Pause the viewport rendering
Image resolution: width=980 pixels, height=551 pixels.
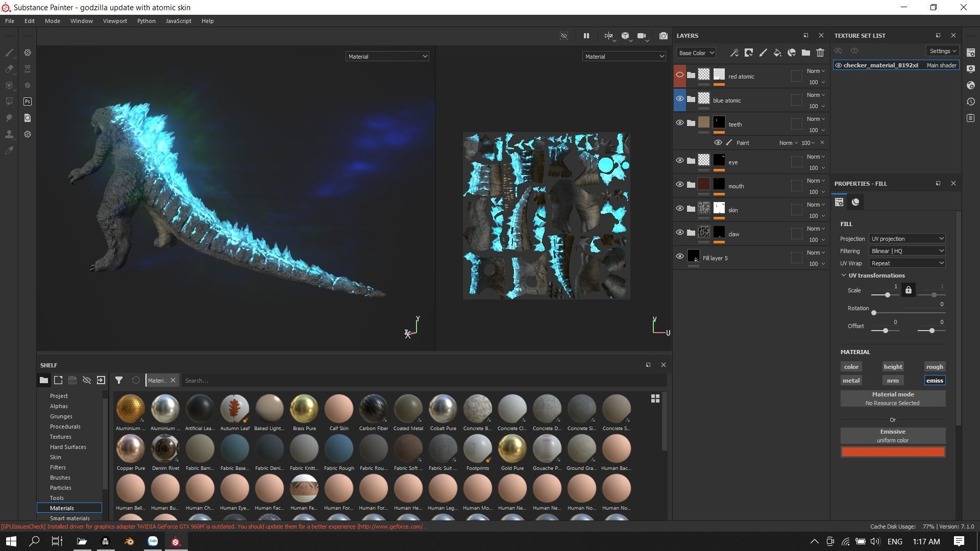(x=586, y=36)
